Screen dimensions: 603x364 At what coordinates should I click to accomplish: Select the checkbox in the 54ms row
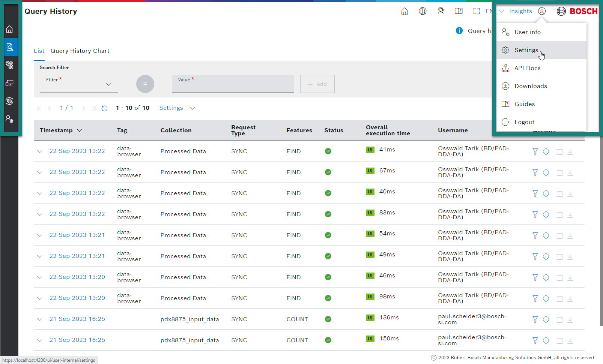(559, 236)
